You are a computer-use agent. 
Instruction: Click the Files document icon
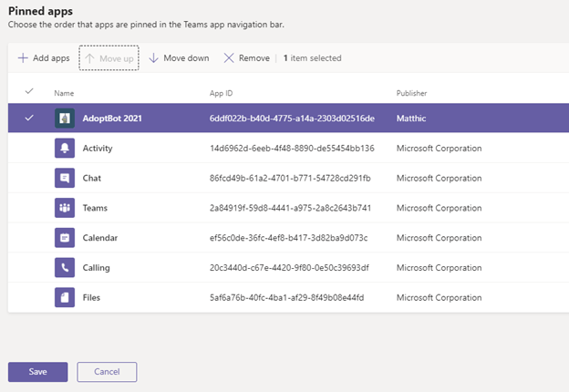tap(65, 297)
